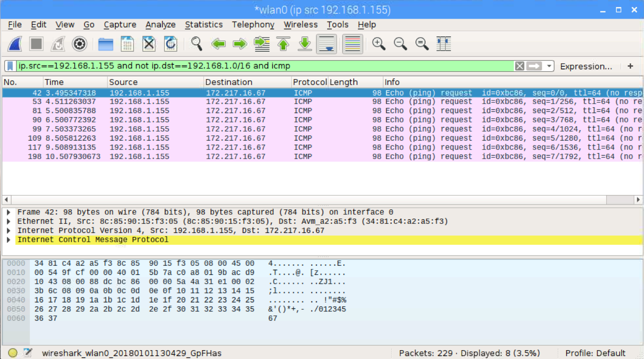Toggle packet colorization rules
Screen dimensions: 644x359
click(x=352, y=44)
